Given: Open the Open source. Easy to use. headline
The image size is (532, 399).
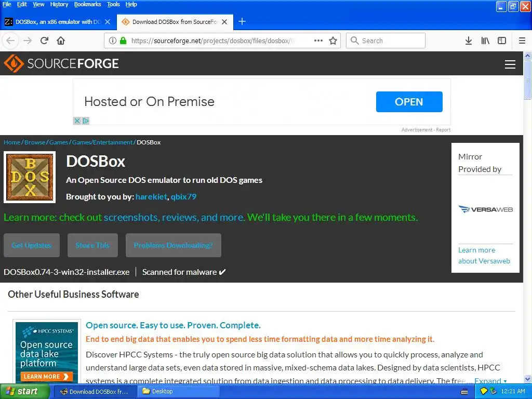Looking at the screenshot, I should click(173, 325).
